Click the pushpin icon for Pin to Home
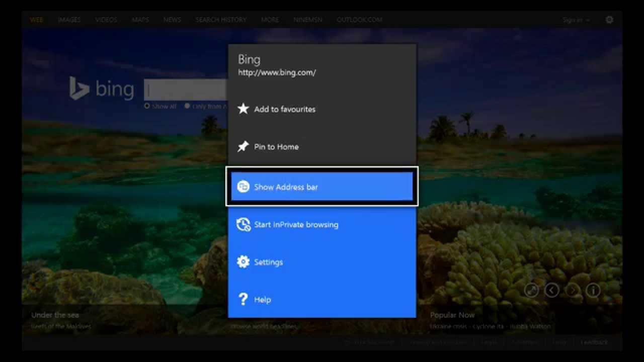 pos(243,146)
